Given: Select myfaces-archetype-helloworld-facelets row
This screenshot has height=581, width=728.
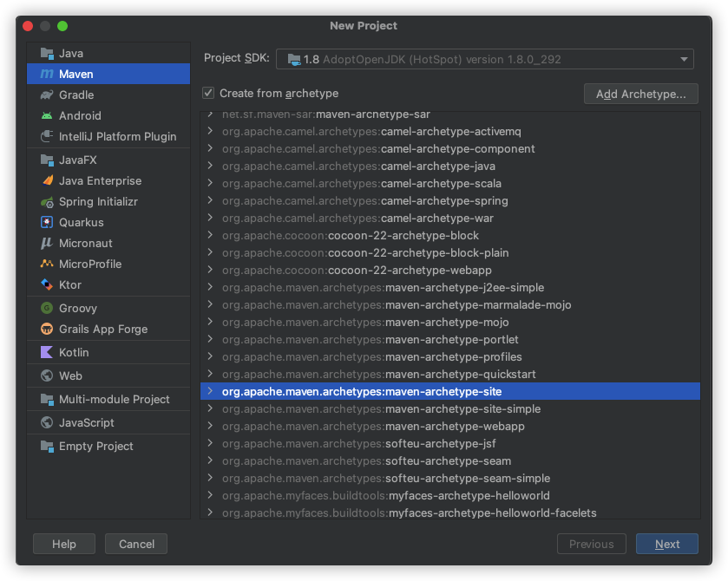Looking at the screenshot, I should tap(449, 512).
